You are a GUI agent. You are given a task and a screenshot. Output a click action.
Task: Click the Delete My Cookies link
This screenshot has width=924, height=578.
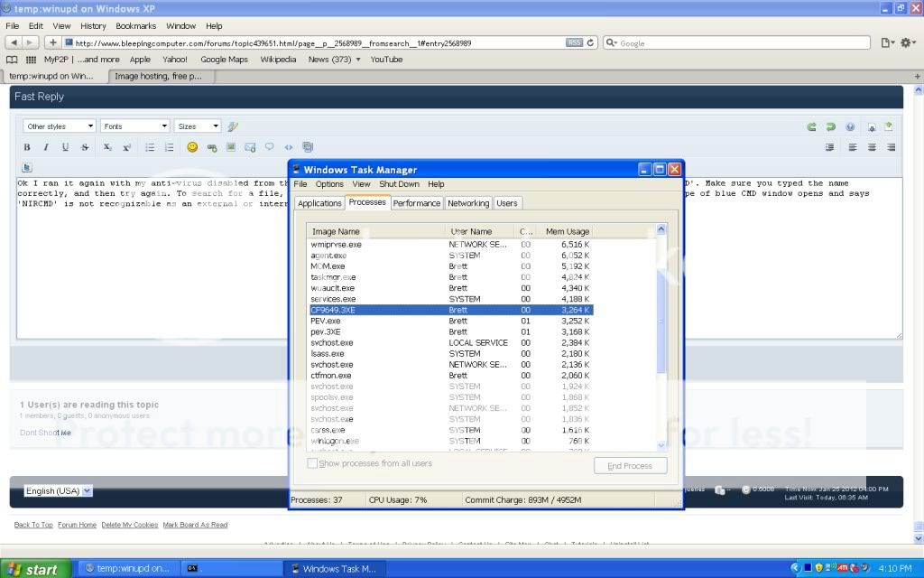coord(129,525)
